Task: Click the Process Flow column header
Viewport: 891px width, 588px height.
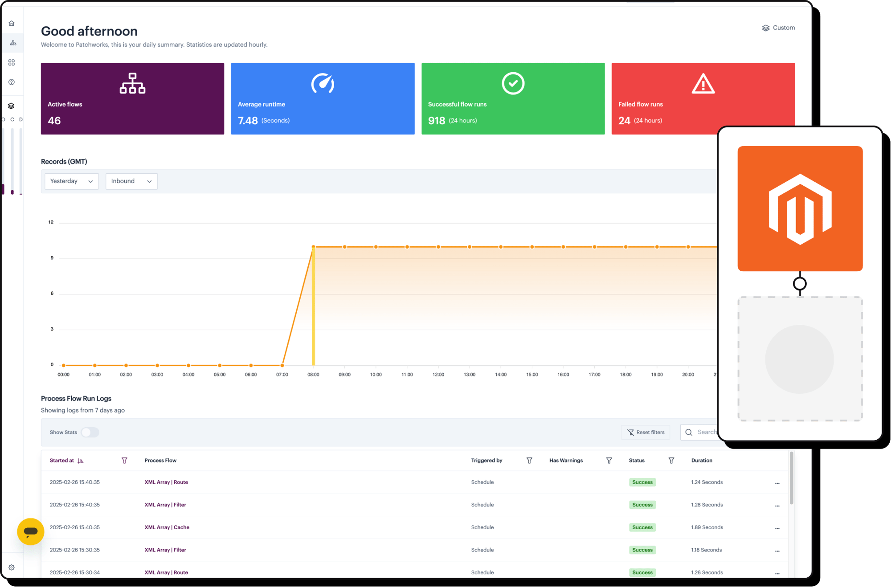Action: tap(160, 461)
